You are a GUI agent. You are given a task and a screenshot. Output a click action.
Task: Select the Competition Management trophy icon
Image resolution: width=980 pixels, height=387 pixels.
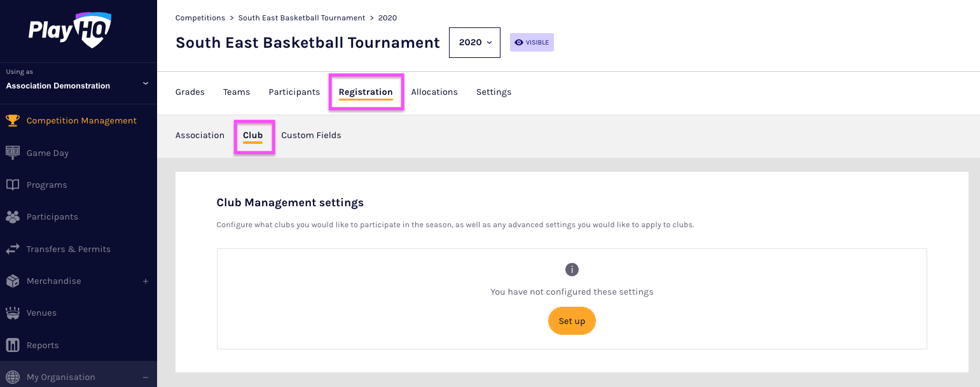(x=13, y=120)
